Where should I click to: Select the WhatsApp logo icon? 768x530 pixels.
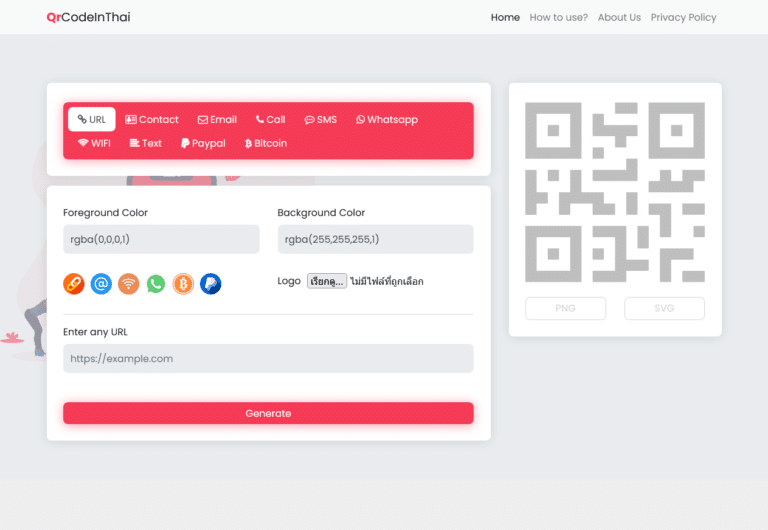pos(155,284)
